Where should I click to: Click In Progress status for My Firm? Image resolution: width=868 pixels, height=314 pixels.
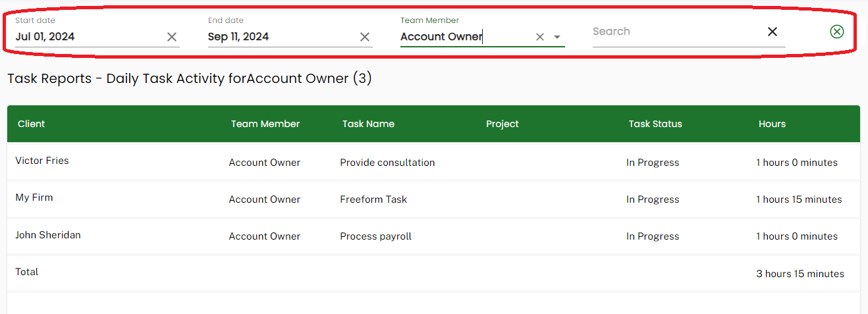click(x=653, y=199)
